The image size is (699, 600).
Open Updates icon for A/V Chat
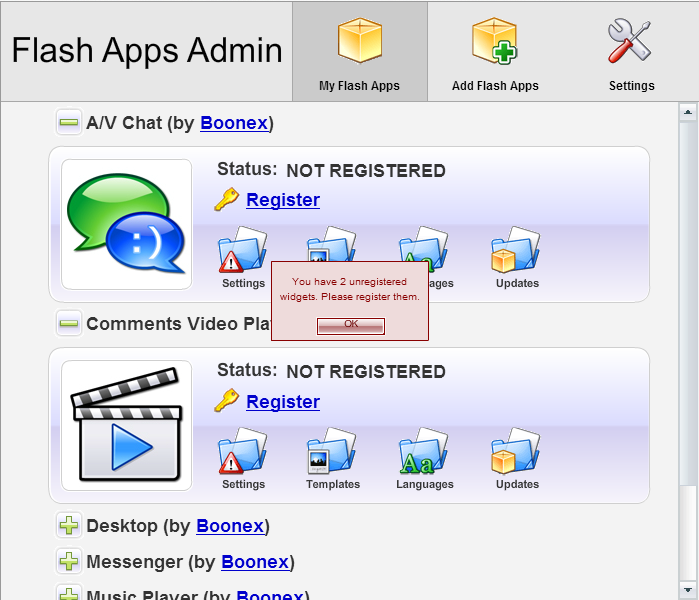516,252
